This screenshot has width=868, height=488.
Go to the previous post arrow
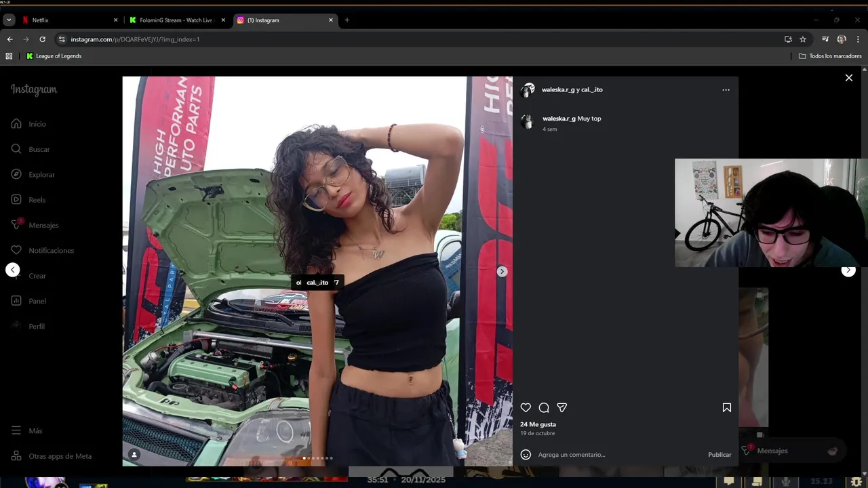click(12, 270)
